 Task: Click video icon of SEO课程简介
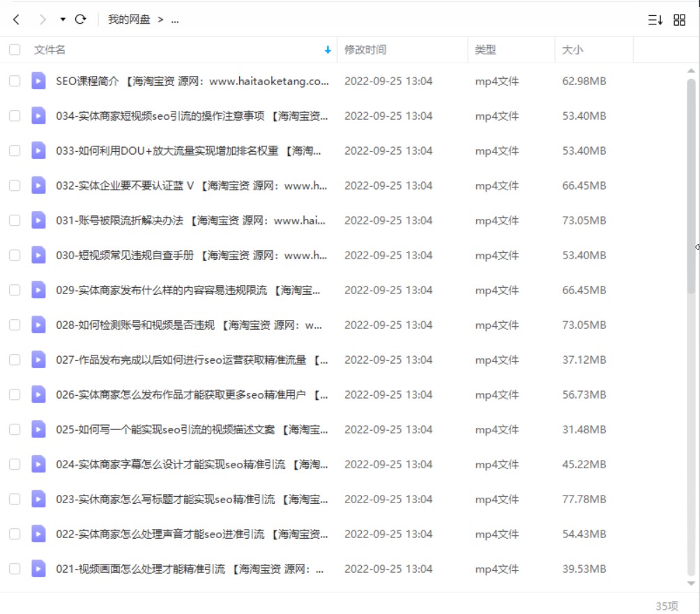(x=38, y=81)
